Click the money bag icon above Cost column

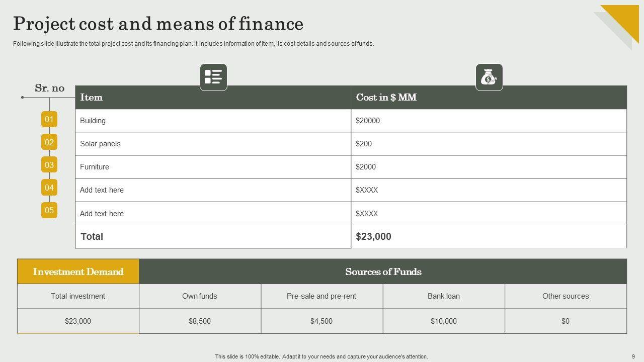[489, 77]
